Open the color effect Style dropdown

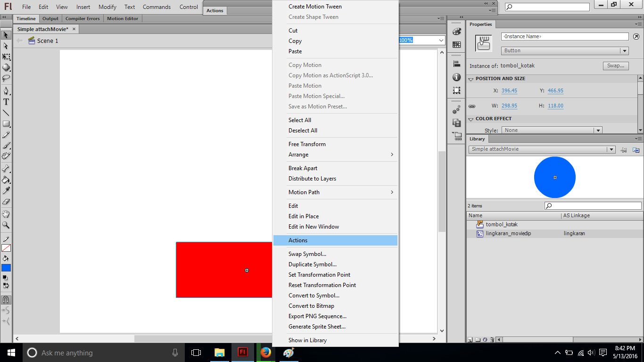tap(598, 131)
